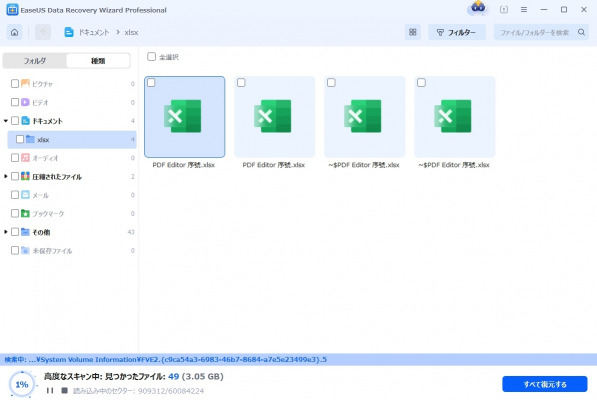The width and height of the screenshot is (597, 400).
Task: Tick the xlsx folder checkbox in sidebar
Action: coord(20,139)
